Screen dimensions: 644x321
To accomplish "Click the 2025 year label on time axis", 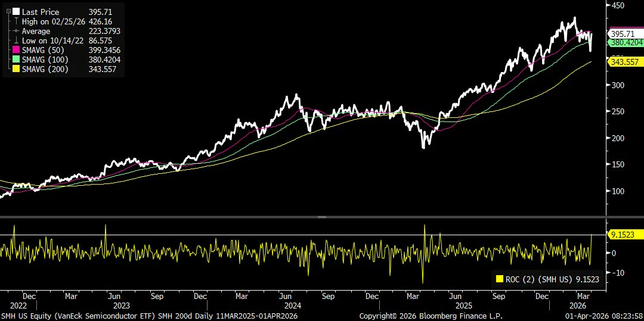I will tap(464, 306).
